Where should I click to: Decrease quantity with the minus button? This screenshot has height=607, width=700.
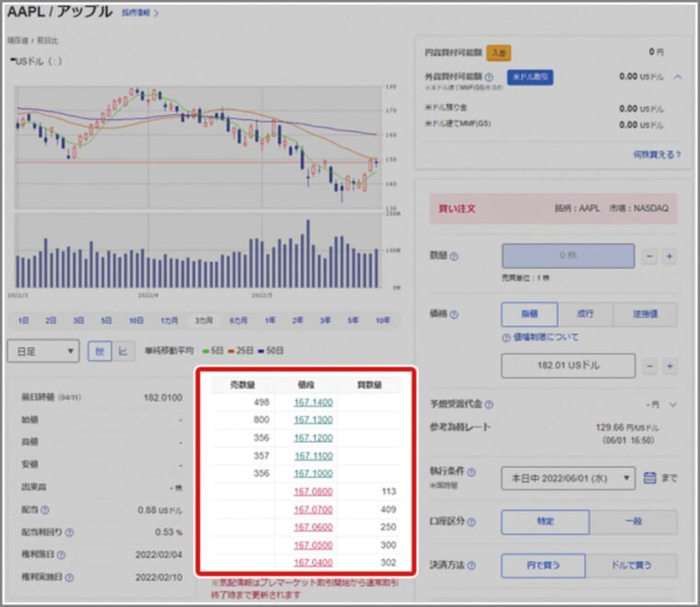click(649, 256)
